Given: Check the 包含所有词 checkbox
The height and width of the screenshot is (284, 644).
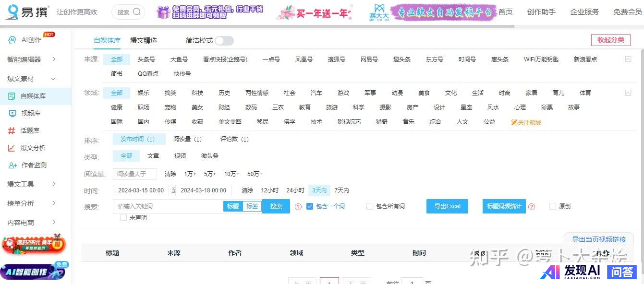Looking at the screenshot, I should [370, 206].
